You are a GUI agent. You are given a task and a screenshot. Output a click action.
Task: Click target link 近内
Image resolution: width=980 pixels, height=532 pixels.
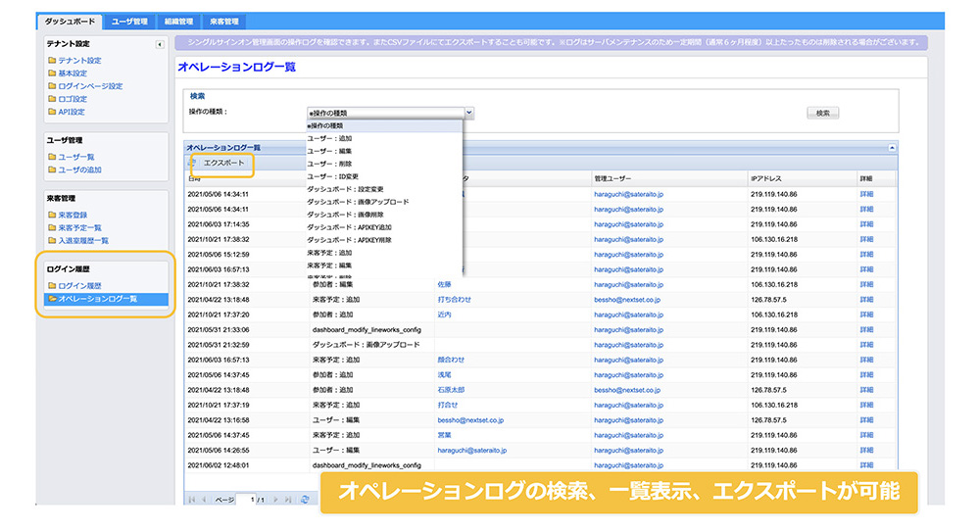point(444,314)
